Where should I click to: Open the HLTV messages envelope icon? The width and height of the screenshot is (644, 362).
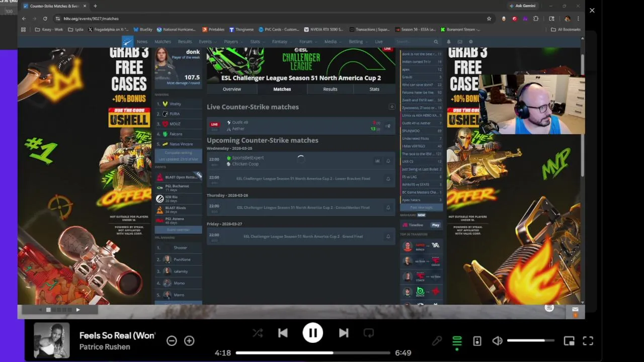click(460, 42)
